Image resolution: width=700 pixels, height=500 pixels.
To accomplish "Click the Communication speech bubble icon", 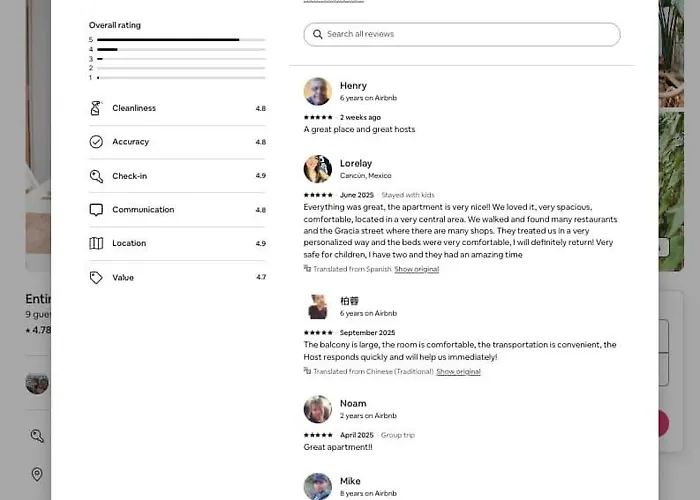I will tap(96, 210).
